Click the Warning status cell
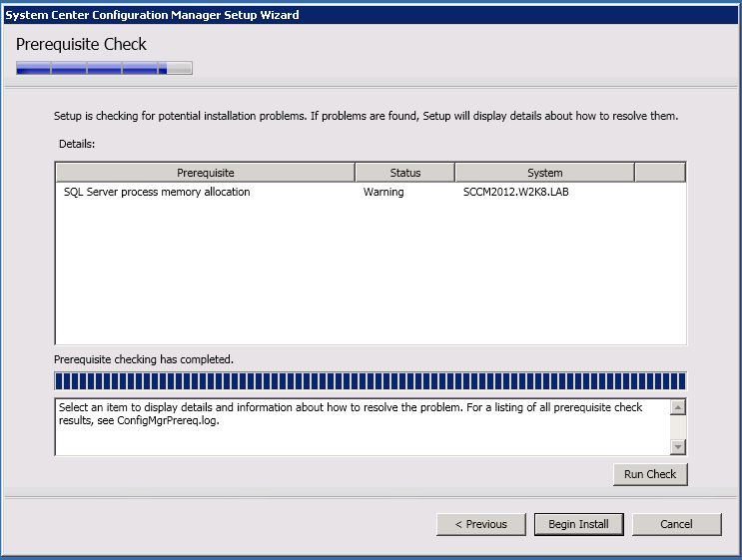 click(x=383, y=192)
